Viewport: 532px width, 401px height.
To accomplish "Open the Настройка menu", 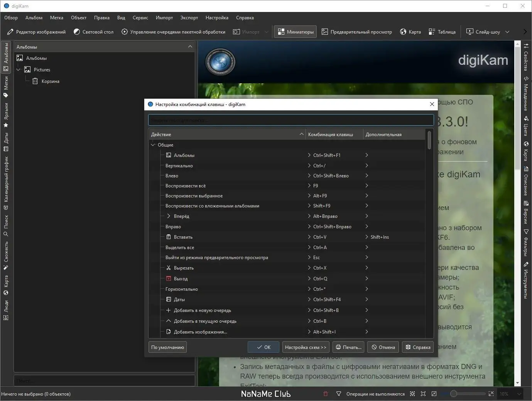I will point(217,18).
